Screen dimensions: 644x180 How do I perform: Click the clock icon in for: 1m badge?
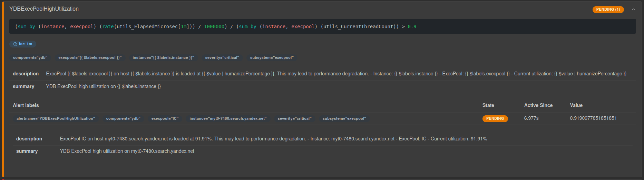(15, 44)
